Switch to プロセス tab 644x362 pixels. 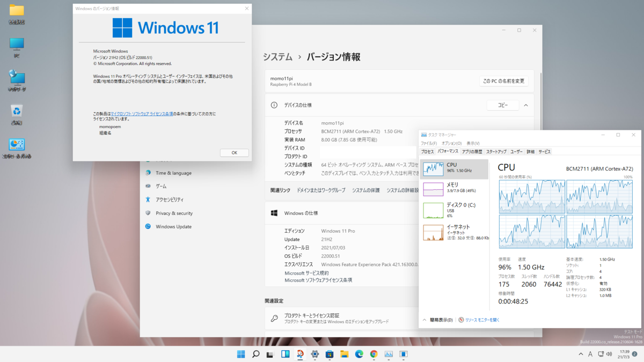click(427, 152)
